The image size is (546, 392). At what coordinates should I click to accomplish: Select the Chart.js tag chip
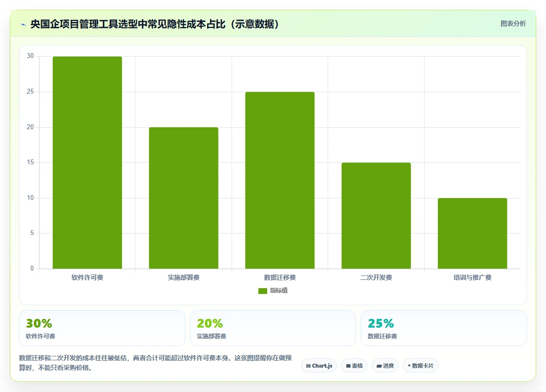point(319,366)
